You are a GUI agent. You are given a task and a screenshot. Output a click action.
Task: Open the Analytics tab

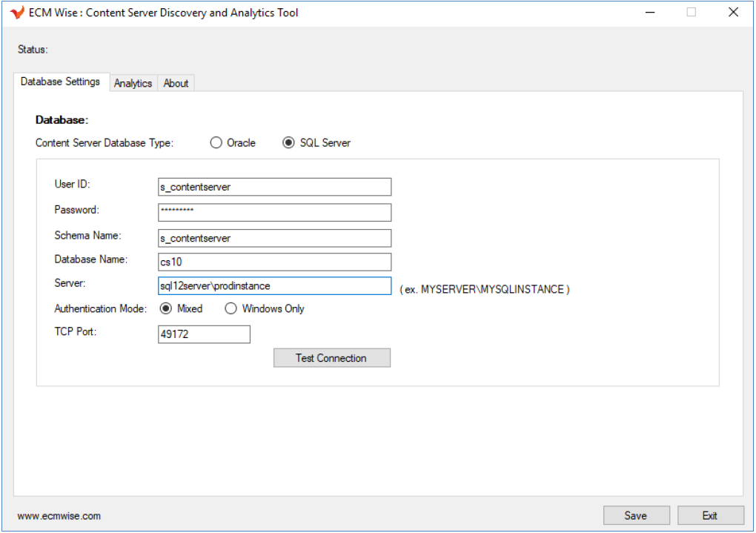(133, 84)
